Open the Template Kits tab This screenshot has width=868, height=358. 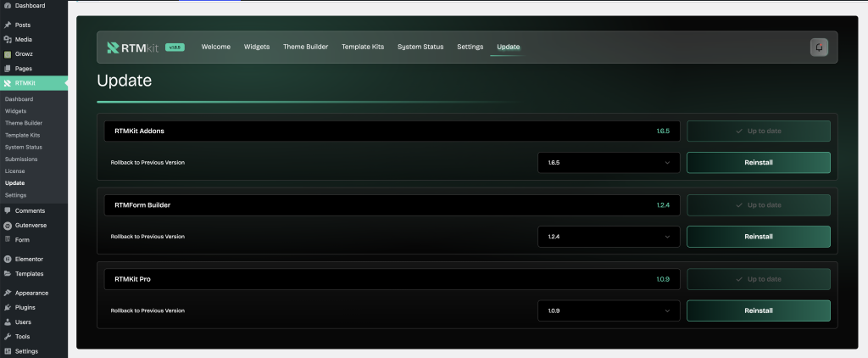tap(362, 47)
